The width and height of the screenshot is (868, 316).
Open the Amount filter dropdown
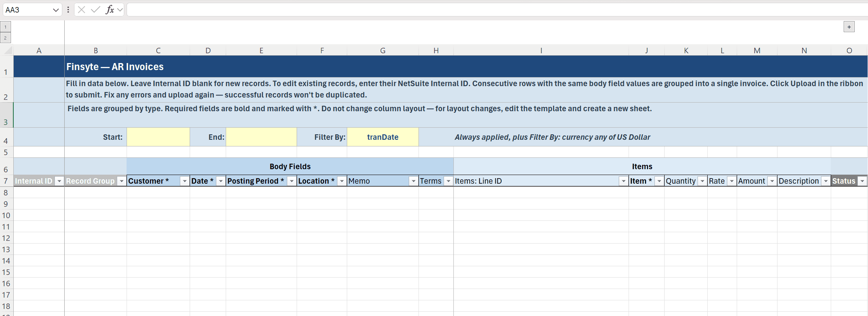pyautogui.click(x=772, y=181)
